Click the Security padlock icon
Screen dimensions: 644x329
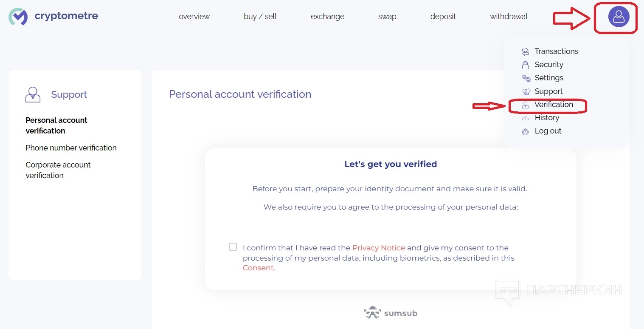click(x=525, y=65)
